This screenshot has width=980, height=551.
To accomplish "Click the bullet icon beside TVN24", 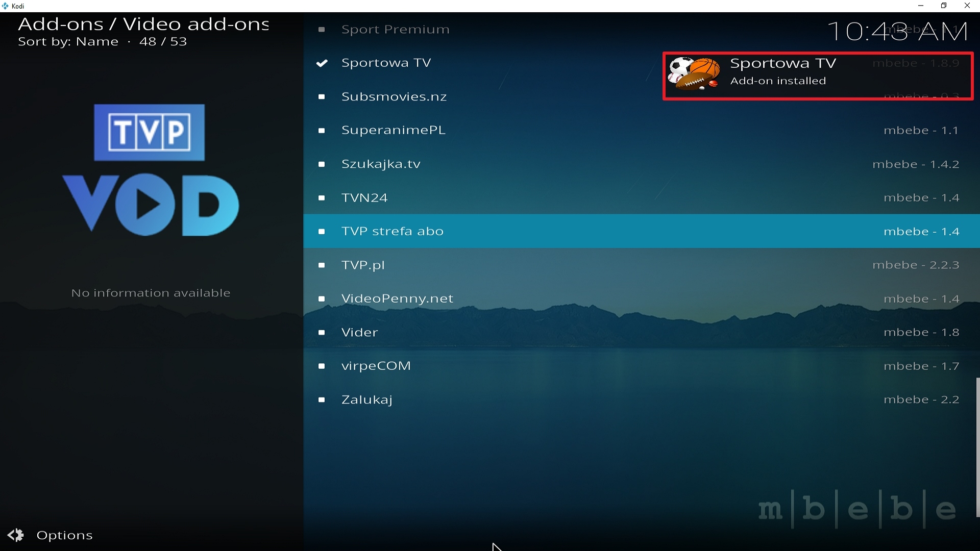I will point(322,198).
